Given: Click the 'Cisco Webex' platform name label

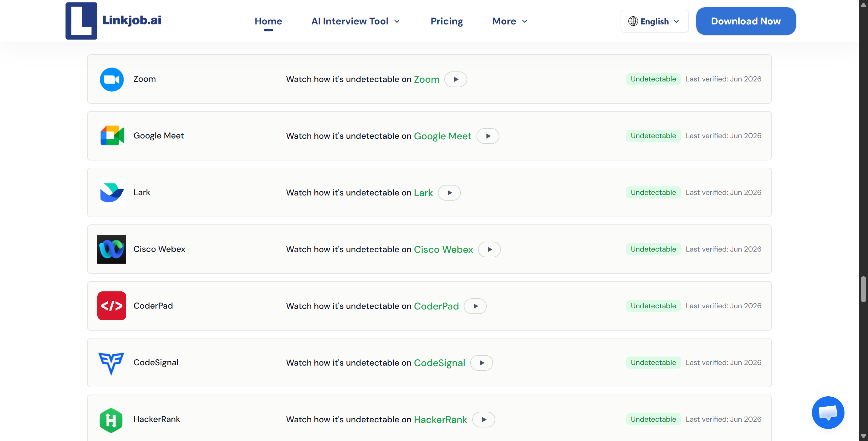Looking at the screenshot, I should coord(159,249).
